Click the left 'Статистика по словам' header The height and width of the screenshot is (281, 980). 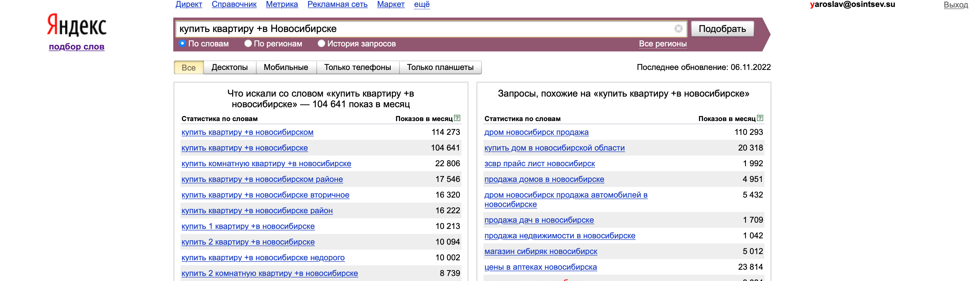click(220, 119)
